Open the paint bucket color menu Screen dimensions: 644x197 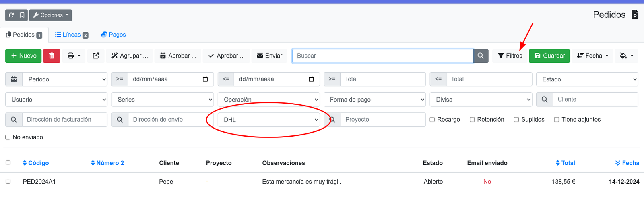(x=627, y=56)
